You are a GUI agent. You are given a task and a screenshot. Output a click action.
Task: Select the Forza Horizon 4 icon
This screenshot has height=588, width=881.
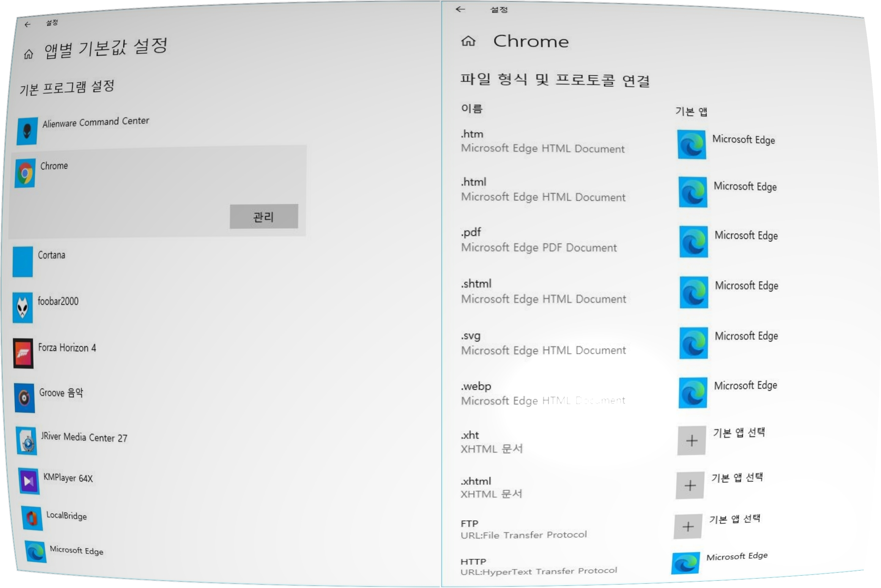(x=23, y=353)
